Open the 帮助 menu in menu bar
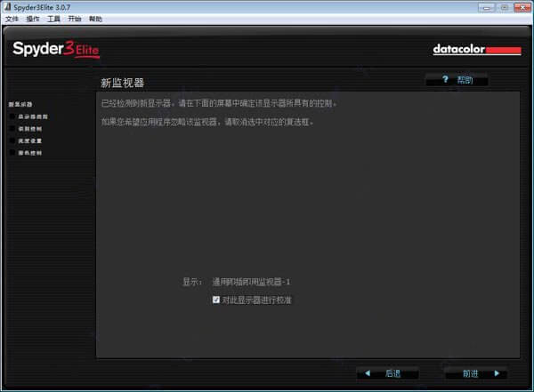 tap(96, 19)
